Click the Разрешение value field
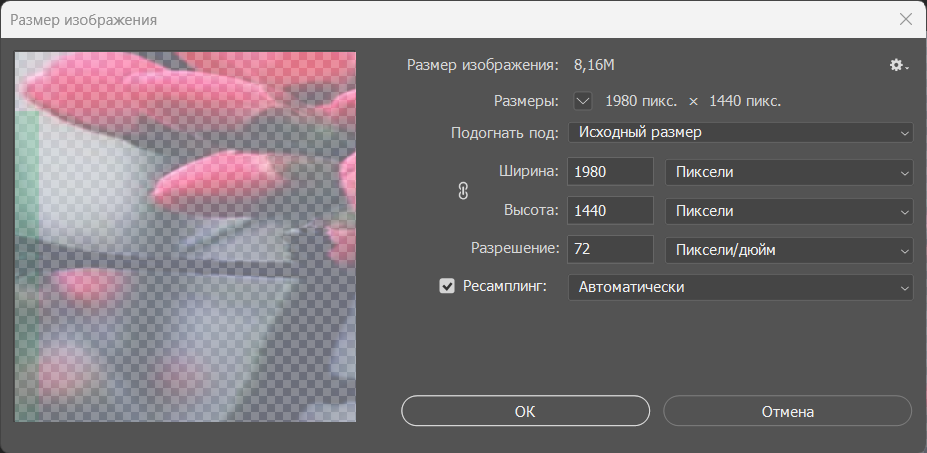This screenshot has height=453, width=927. pos(610,250)
